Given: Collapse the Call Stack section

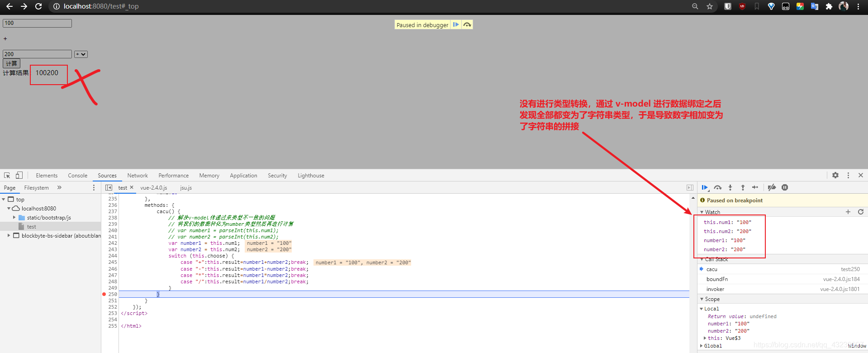Looking at the screenshot, I should 702,259.
